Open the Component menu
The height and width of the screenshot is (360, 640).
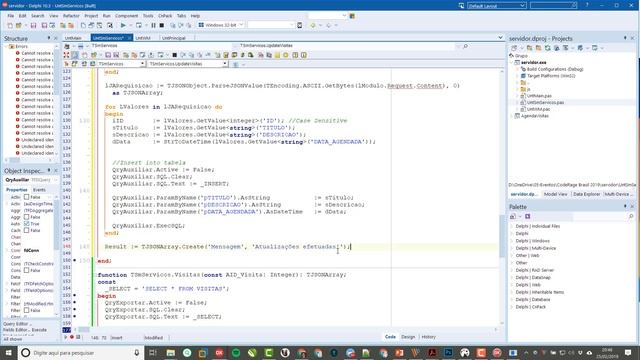tap(127, 16)
